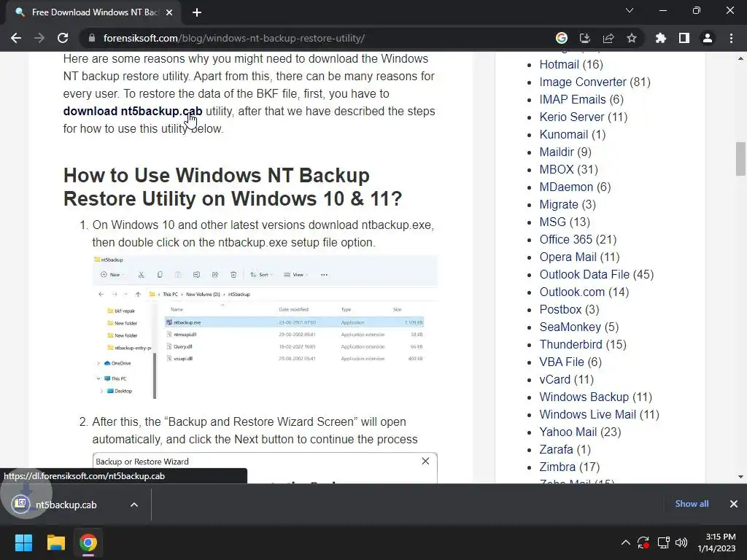Screen dimensions: 747x560
Task: Open the Windows Start menu
Action: (23, 542)
